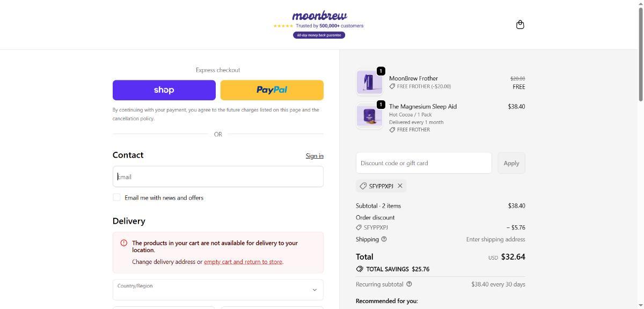
Task: Click the SFYPPXPJ discount tag icon
Action: click(x=363, y=186)
